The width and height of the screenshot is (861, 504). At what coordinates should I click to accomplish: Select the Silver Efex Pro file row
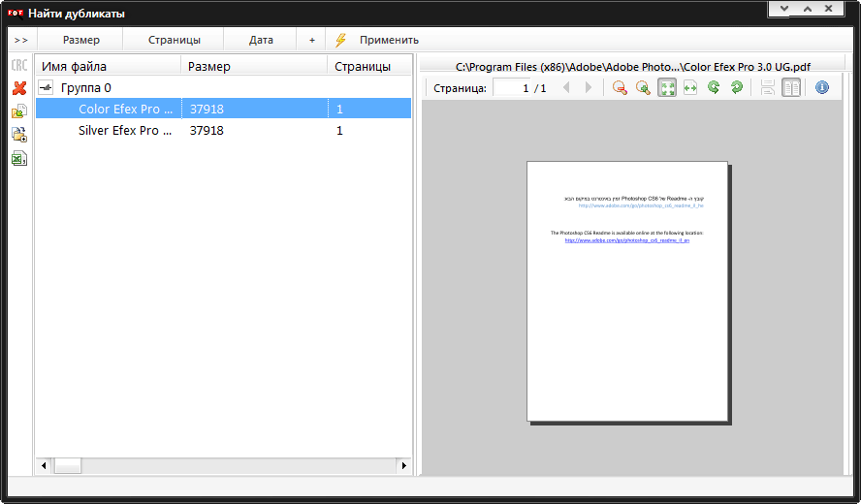[x=223, y=130]
